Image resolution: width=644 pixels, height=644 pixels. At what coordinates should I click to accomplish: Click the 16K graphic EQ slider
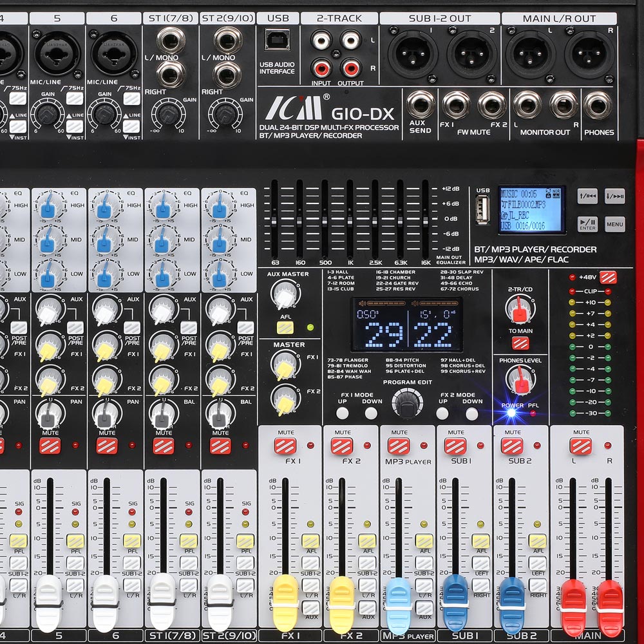(425, 221)
